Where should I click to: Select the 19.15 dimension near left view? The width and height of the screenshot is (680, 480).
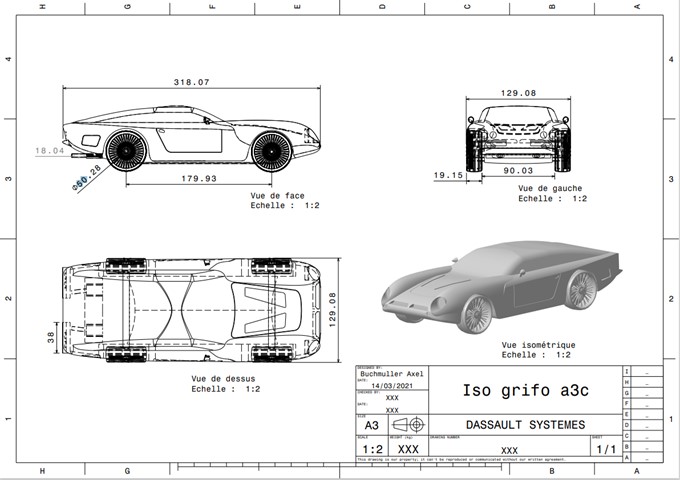449,175
